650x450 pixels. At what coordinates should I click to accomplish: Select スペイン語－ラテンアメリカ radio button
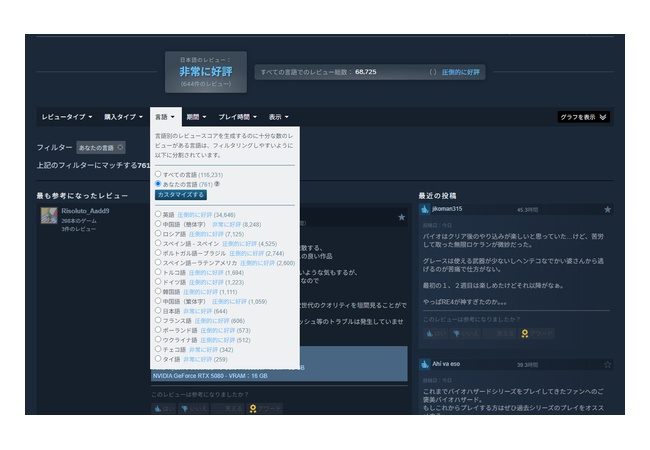click(x=158, y=262)
